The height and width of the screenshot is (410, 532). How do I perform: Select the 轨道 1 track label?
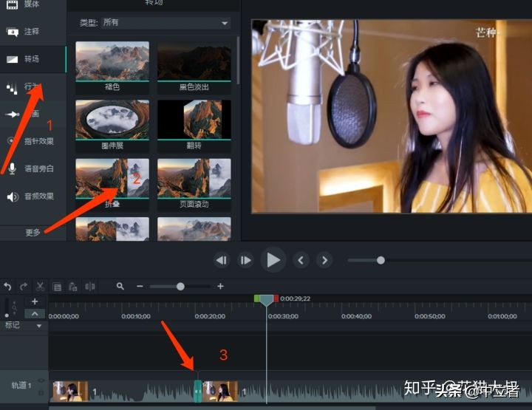pyautogui.click(x=21, y=386)
